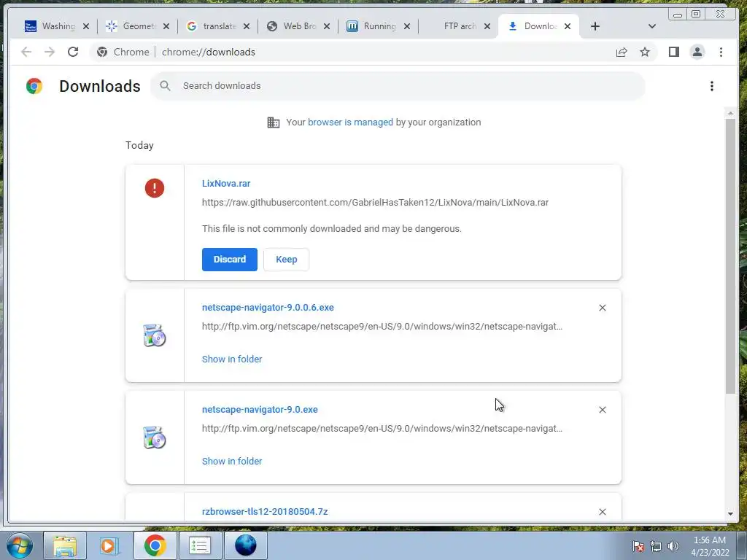The width and height of the screenshot is (747, 560).
Task: Close the Downloads tab
Action: tap(568, 26)
